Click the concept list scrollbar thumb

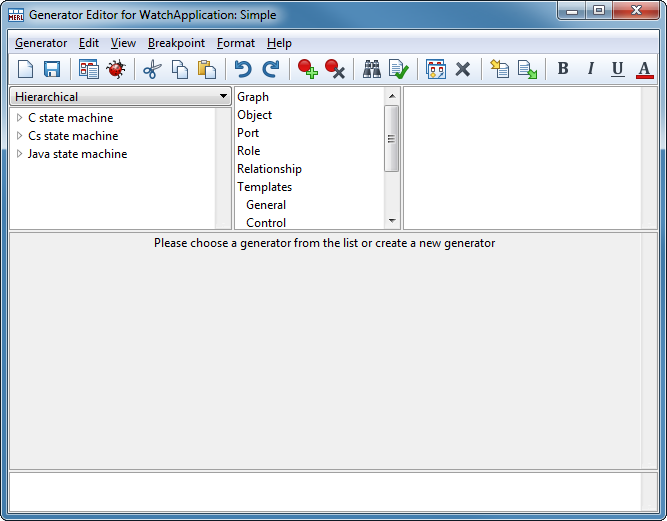391,139
